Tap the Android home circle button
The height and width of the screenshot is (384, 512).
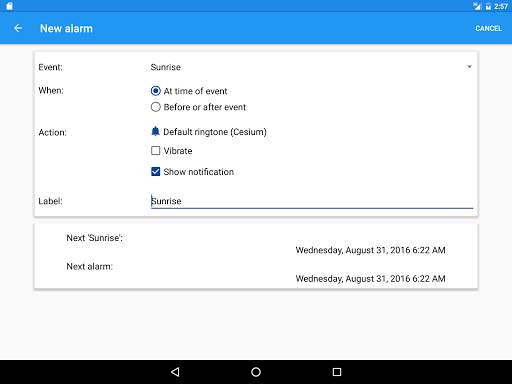pos(256,372)
